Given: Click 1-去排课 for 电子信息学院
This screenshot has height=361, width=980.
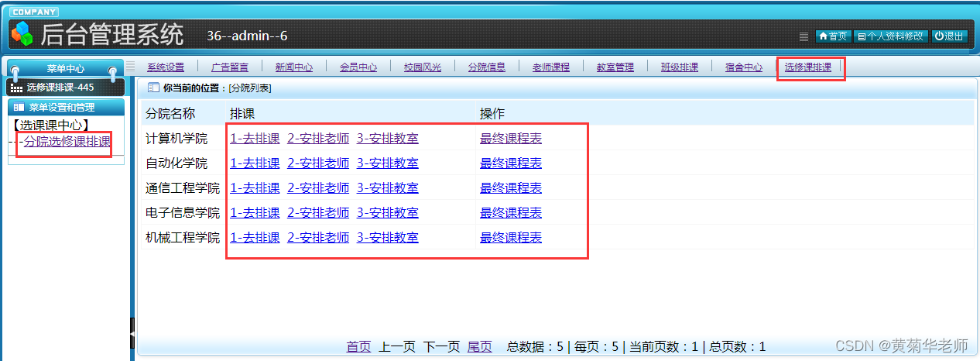Looking at the screenshot, I should tap(255, 213).
